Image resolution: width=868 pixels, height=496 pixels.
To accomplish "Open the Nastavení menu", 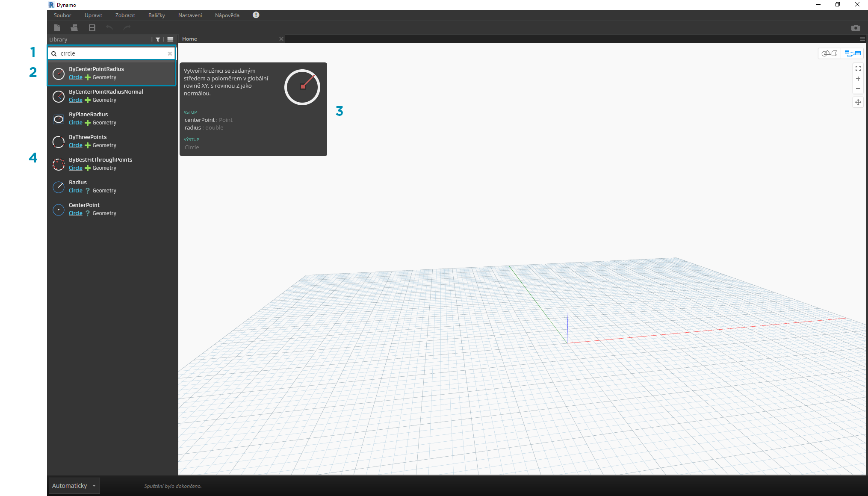I will point(190,15).
